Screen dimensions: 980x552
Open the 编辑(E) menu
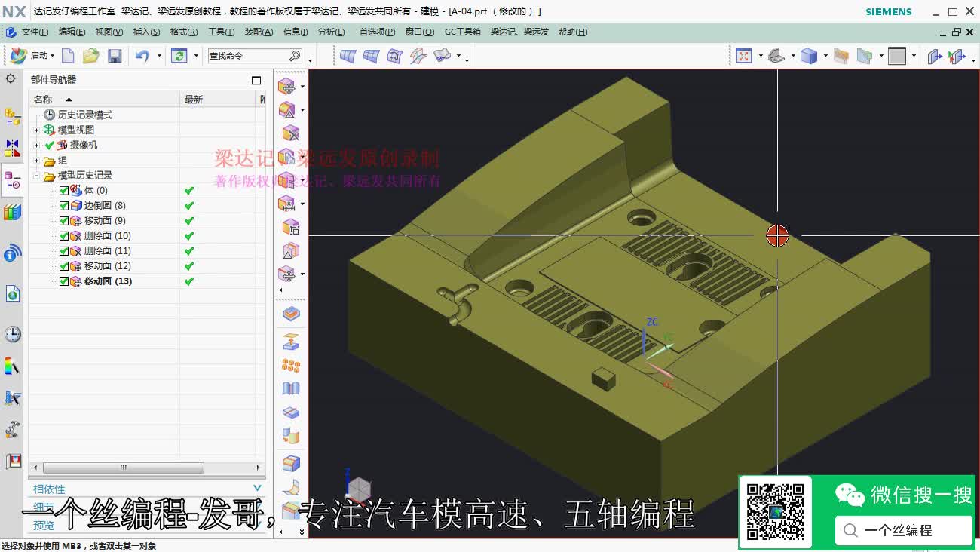72,32
